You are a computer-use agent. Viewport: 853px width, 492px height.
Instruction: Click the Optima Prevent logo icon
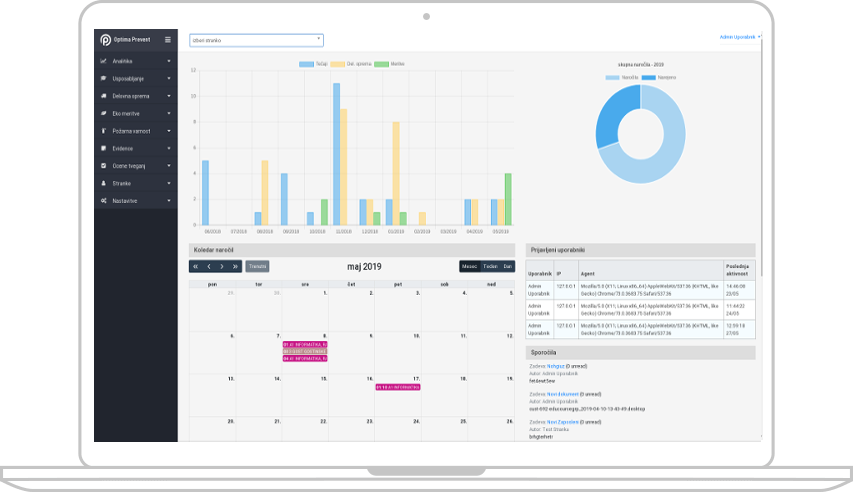(x=105, y=40)
